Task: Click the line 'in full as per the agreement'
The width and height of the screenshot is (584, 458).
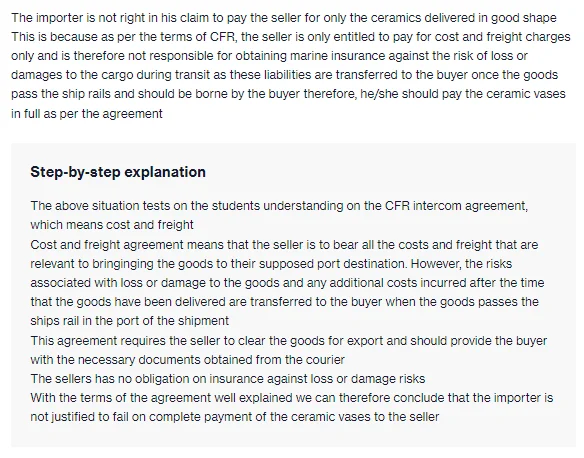Action: (x=87, y=113)
